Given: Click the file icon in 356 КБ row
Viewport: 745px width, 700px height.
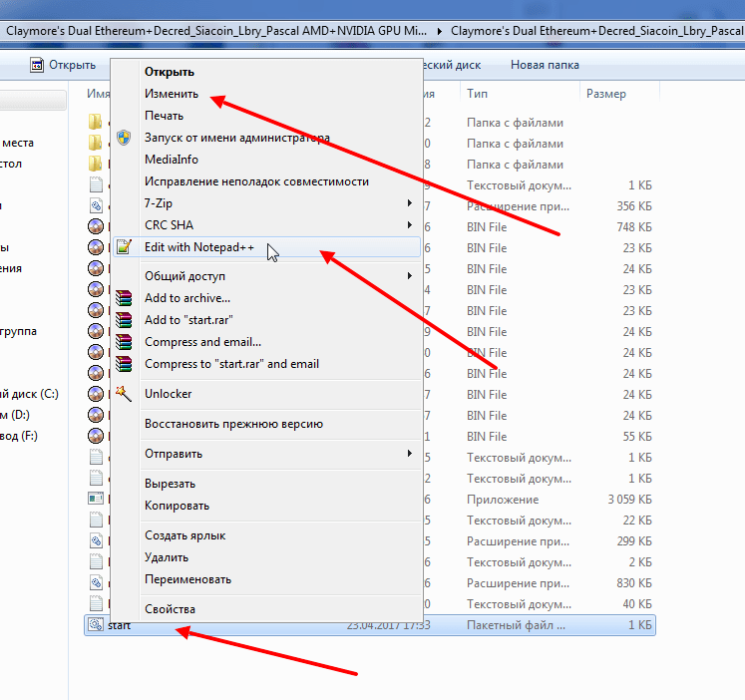Looking at the screenshot, I should 96,205.
